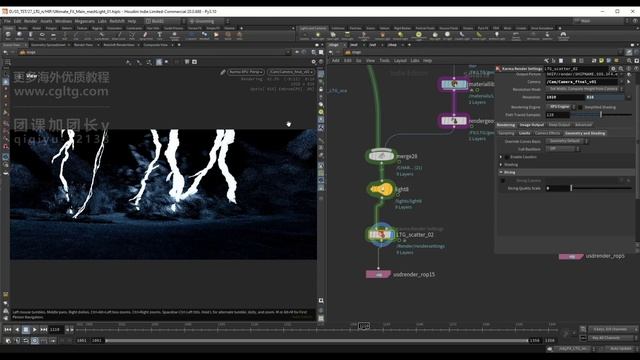Screen dimensions: 640x360
Task: Jump to the last frame in playbar
Action: pyautogui.click(x=43, y=329)
